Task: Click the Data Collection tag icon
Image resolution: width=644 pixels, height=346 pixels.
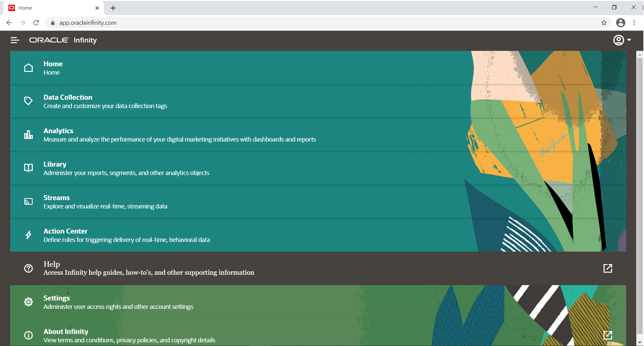Action: click(28, 101)
